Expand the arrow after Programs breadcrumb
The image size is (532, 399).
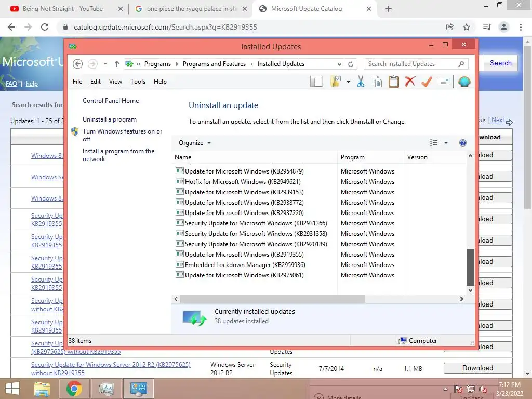[177, 64]
